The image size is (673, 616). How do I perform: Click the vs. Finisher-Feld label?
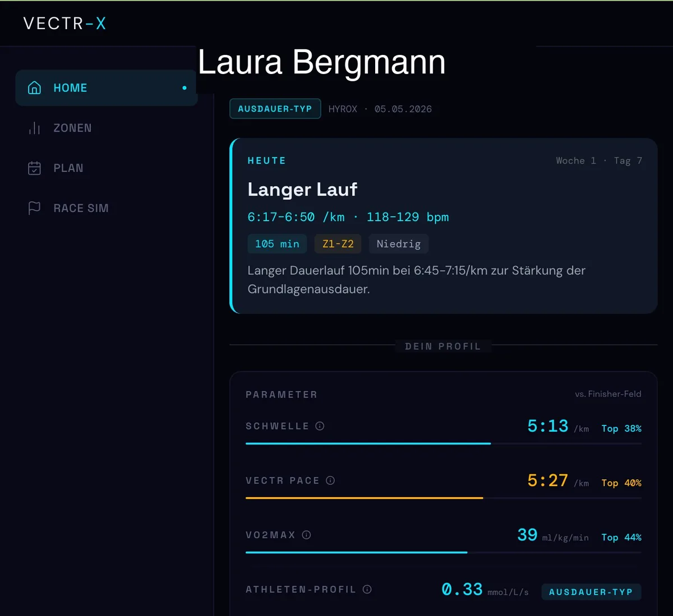[x=608, y=394]
